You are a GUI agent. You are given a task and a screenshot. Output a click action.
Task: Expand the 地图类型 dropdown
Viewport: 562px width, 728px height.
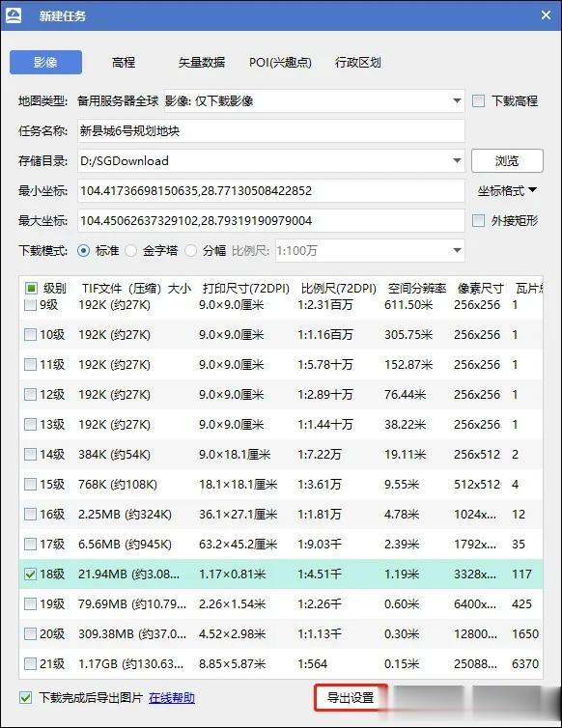pos(457,100)
